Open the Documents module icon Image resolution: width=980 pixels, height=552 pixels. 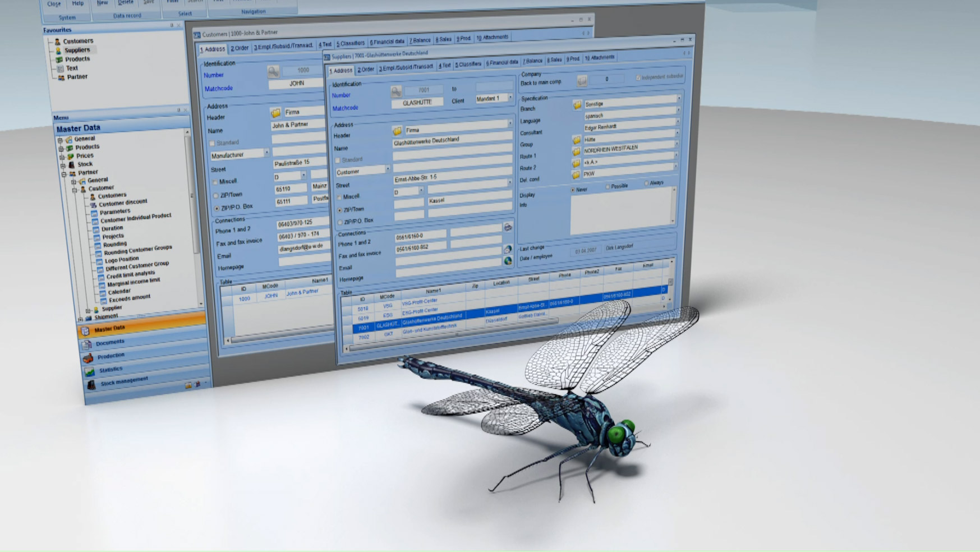[87, 344]
